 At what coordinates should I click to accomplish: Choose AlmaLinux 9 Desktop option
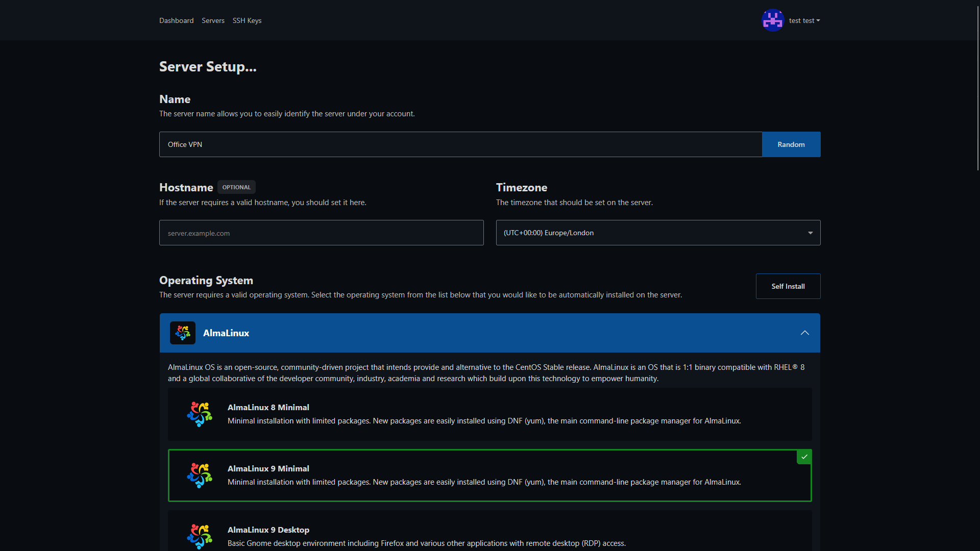(x=490, y=531)
